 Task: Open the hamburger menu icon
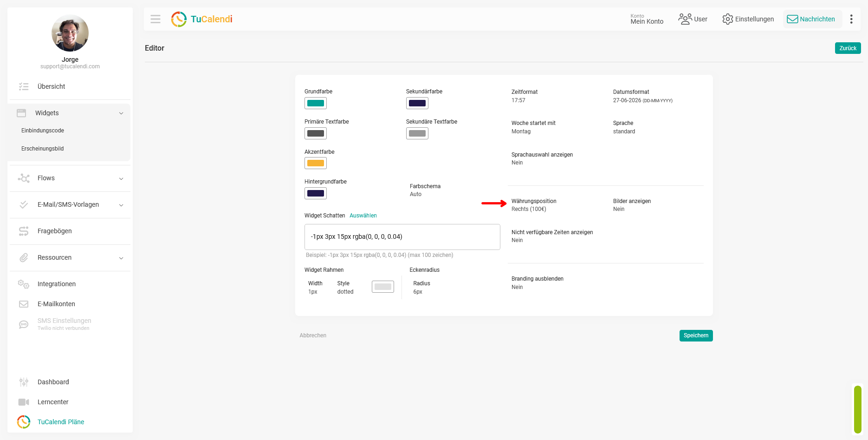[155, 19]
